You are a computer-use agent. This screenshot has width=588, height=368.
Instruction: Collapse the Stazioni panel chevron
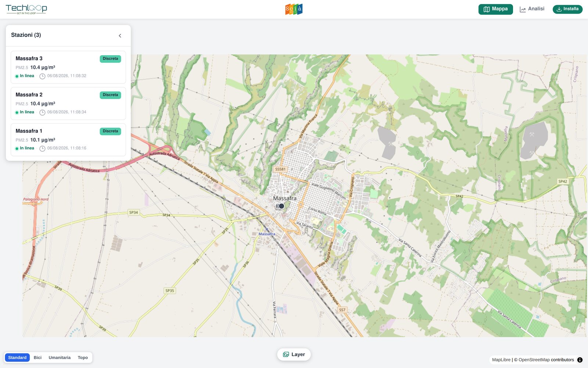point(120,36)
